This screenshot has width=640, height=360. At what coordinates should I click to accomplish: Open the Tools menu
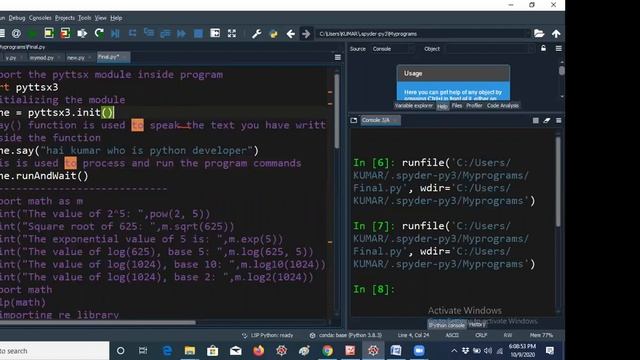coord(84,18)
